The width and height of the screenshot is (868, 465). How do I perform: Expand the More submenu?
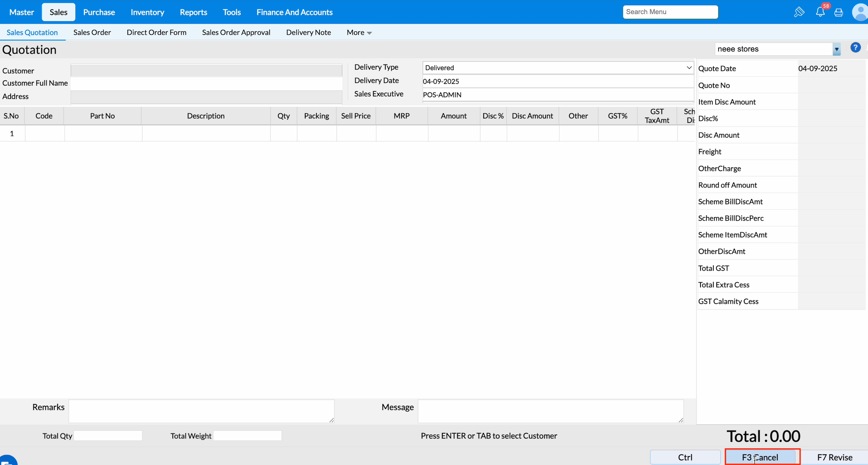359,32
